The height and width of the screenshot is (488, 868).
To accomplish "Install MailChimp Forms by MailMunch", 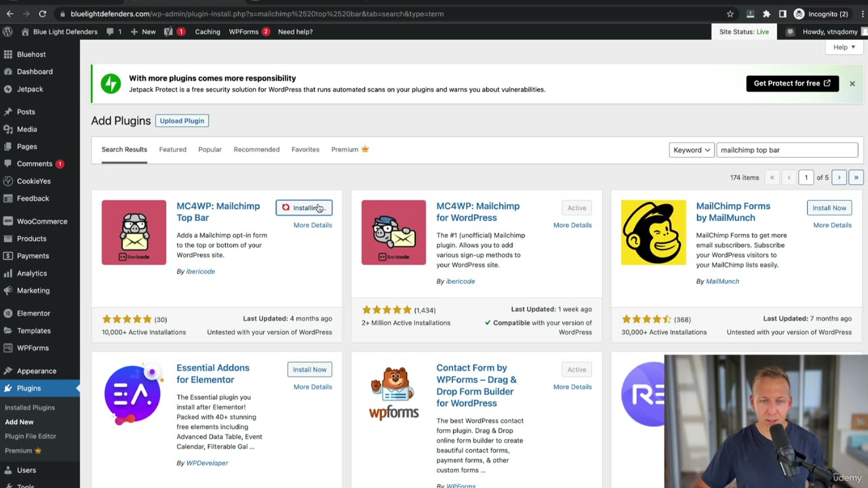I will point(829,207).
